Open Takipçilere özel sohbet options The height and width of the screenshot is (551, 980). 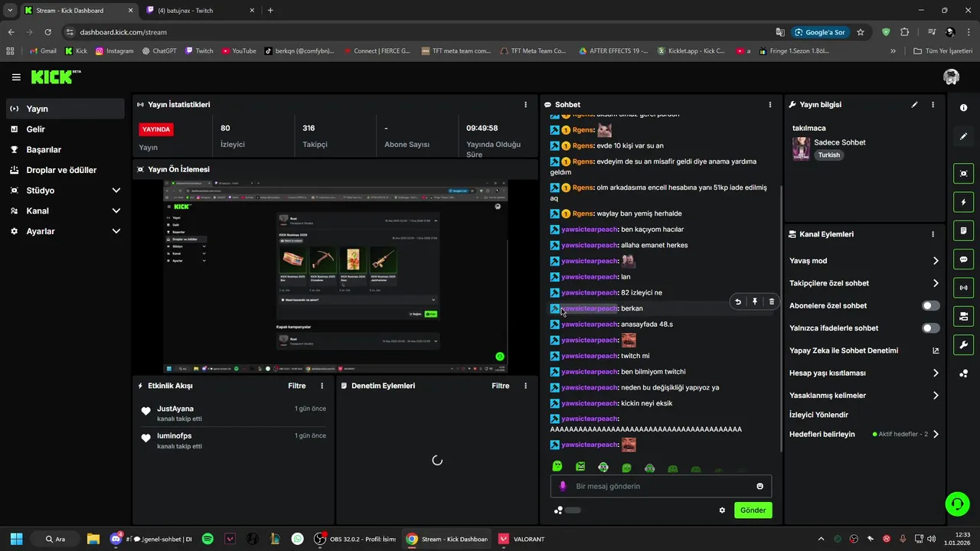pos(864,283)
